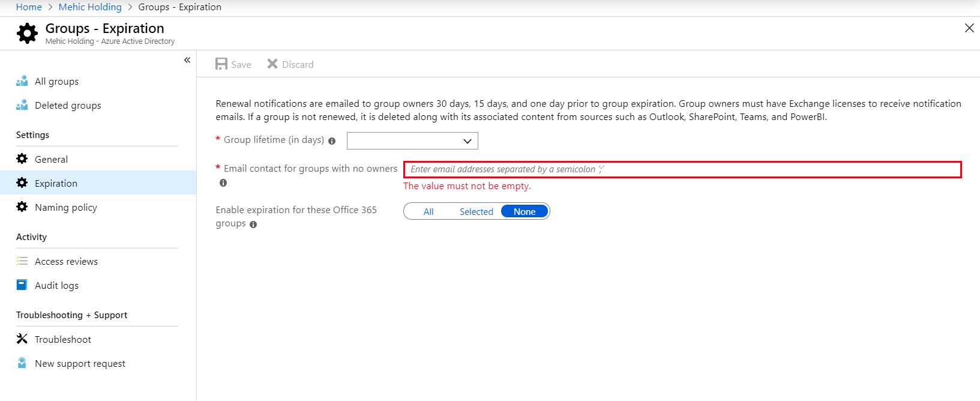Click the 'Groups - Expiration' page title
The image size is (980, 401).
click(x=105, y=28)
